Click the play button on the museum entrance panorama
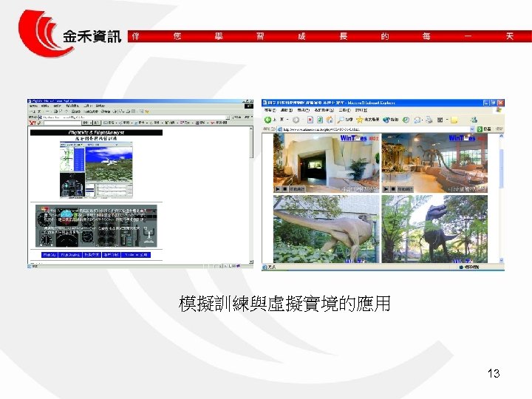 (278, 189)
